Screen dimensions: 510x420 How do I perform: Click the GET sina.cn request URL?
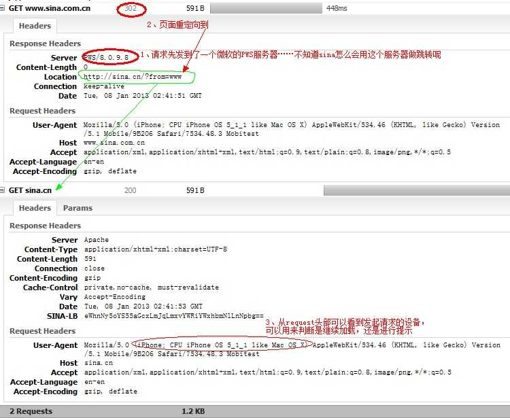pos(30,190)
